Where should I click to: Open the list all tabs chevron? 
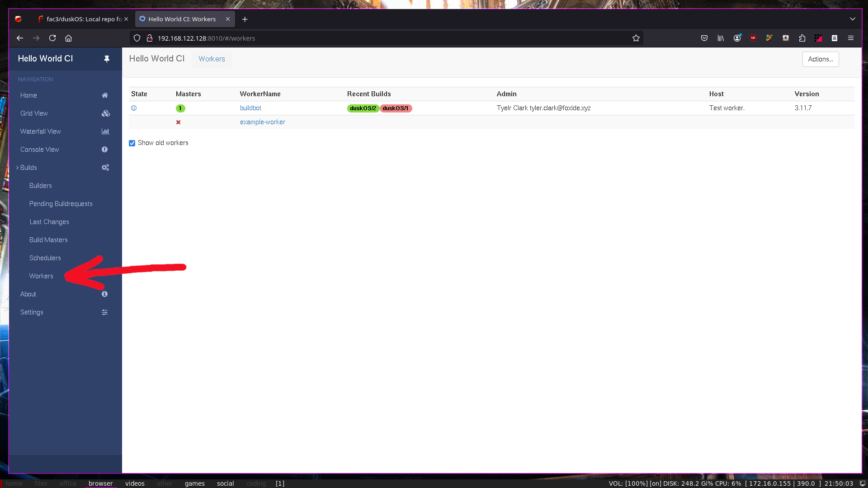point(853,19)
